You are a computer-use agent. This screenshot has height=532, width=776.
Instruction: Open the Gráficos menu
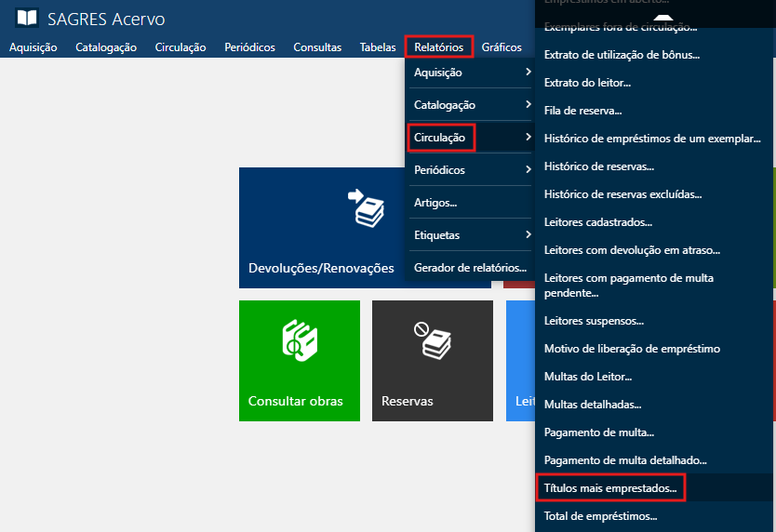pos(502,47)
